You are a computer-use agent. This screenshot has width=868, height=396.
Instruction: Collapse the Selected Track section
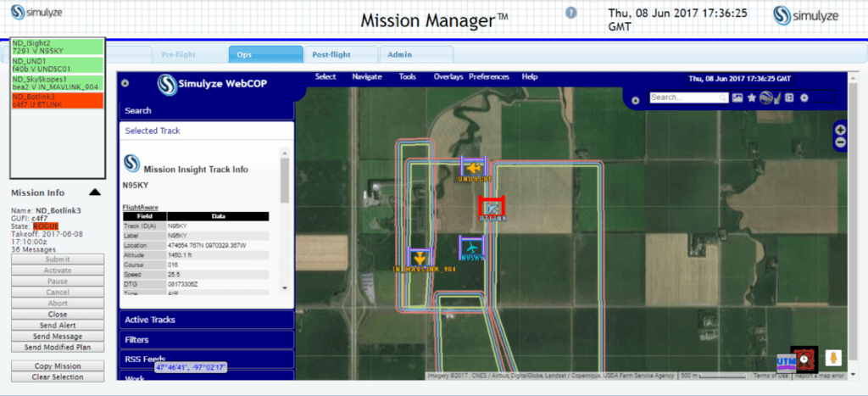(x=207, y=131)
